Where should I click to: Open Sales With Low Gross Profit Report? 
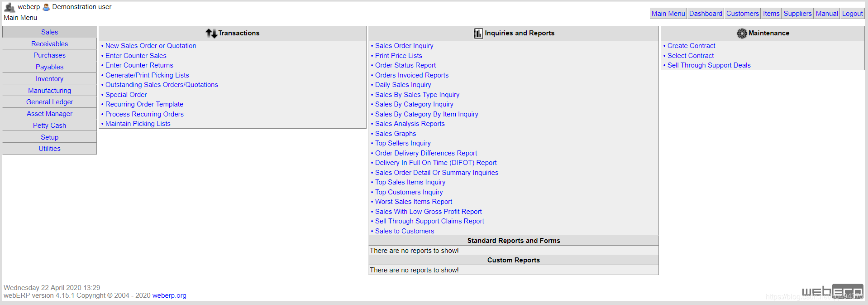click(428, 212)
